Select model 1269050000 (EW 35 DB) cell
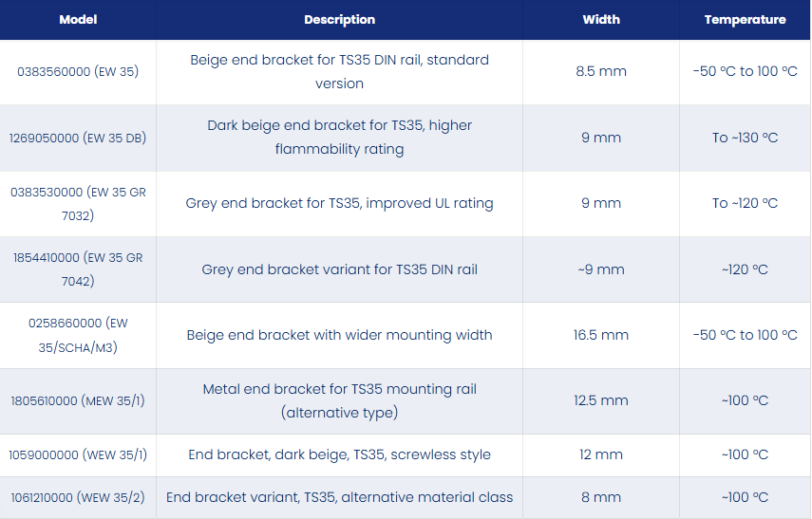812x519 pixels. [78, 138]
